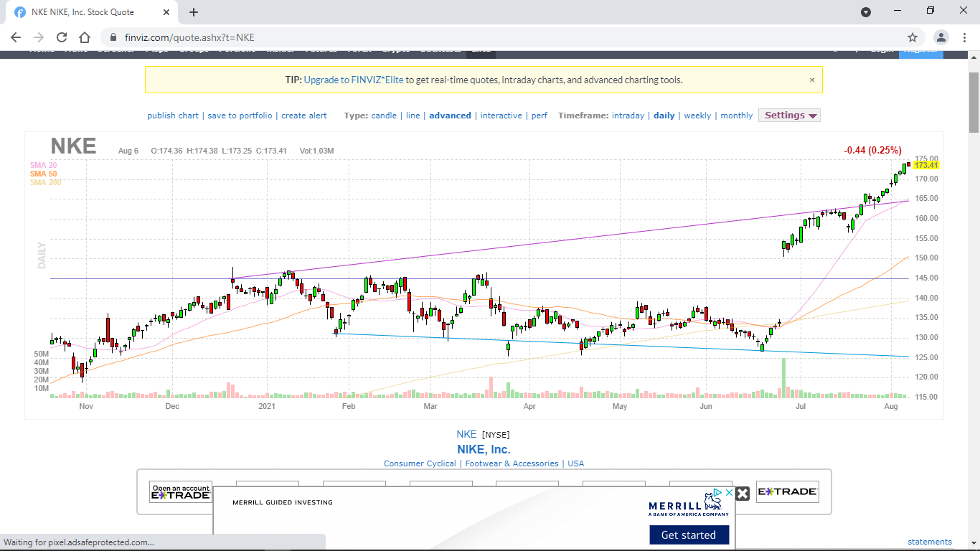The height and width of the screenshot is (551, 980).
Task: Click the statements link
Action: 930,542
